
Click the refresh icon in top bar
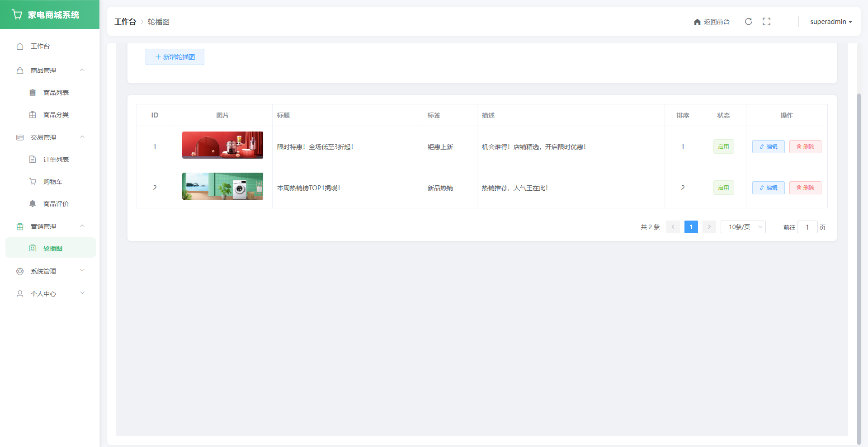[748, 22]
